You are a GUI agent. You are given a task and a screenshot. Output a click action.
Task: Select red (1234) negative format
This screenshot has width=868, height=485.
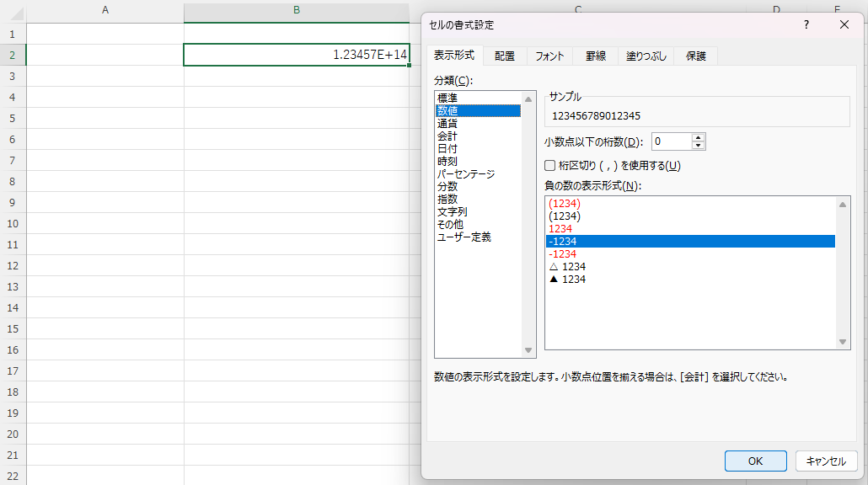[x=690, y=204]
